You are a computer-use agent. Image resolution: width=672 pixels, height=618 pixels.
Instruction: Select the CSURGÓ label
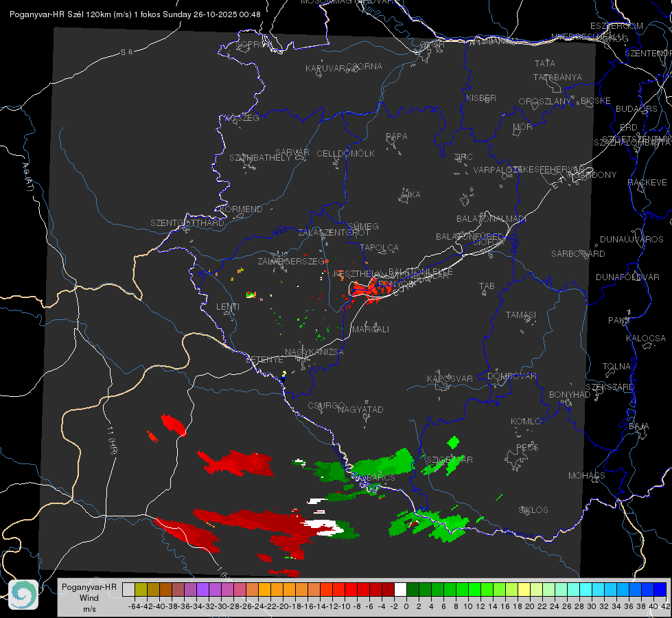[x=326, y=405]
